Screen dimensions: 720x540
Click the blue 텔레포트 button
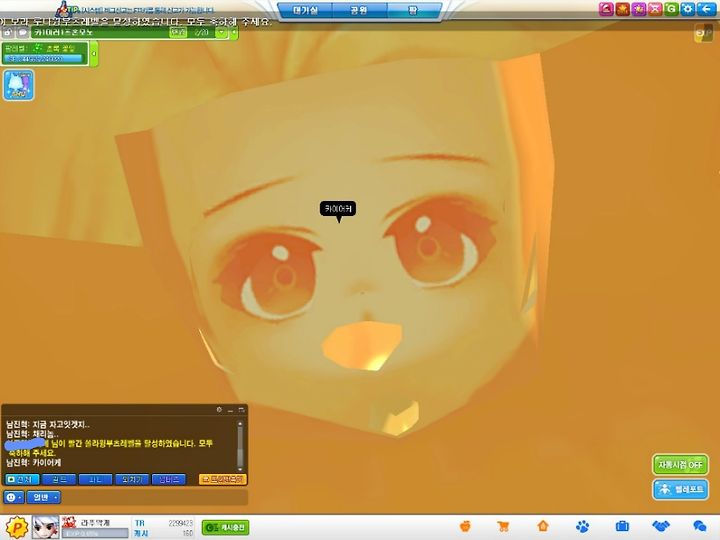tap(680, 489)
